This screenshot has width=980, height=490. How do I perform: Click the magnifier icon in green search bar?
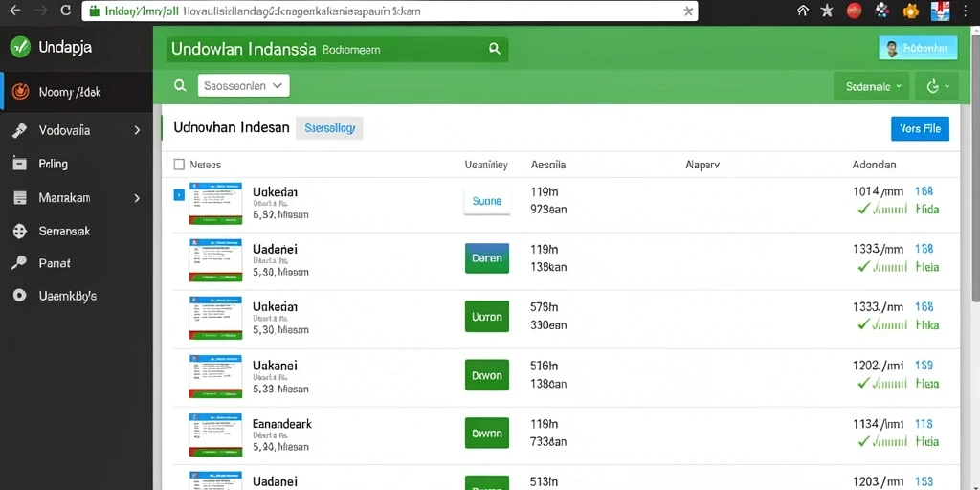(x=495, y=49)
